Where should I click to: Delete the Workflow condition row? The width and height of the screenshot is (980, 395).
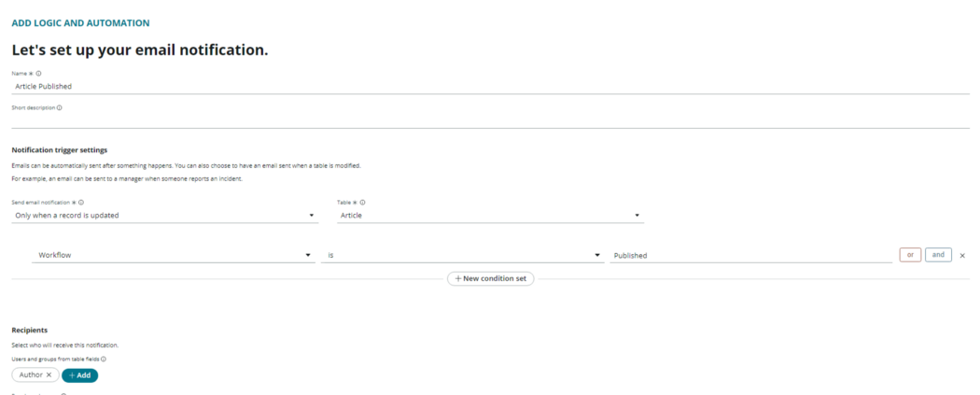pos(962,256)
